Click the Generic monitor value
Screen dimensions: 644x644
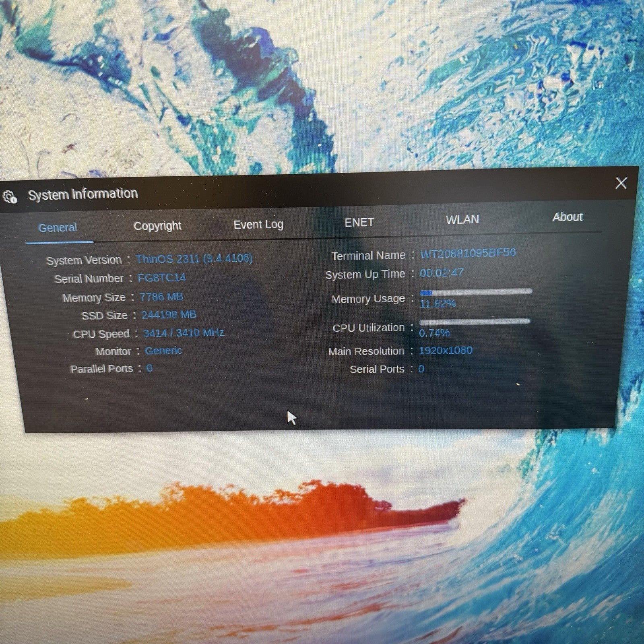click(163, 351)
